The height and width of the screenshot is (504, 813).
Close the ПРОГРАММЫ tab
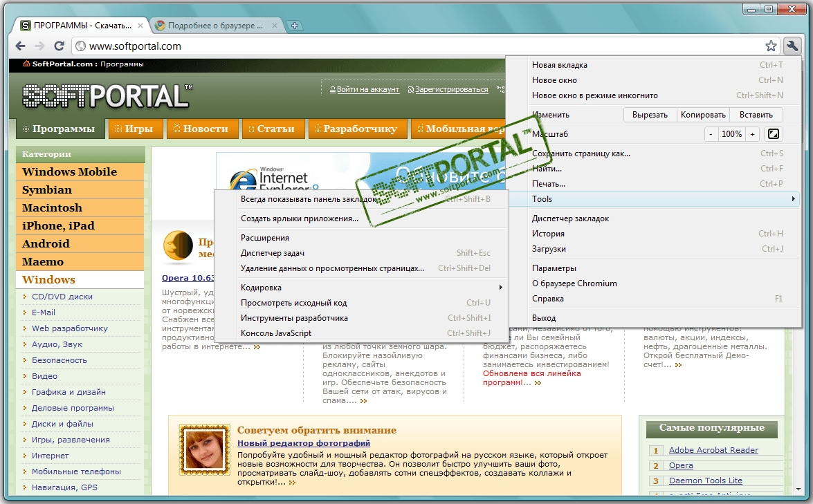pos(140,26)
